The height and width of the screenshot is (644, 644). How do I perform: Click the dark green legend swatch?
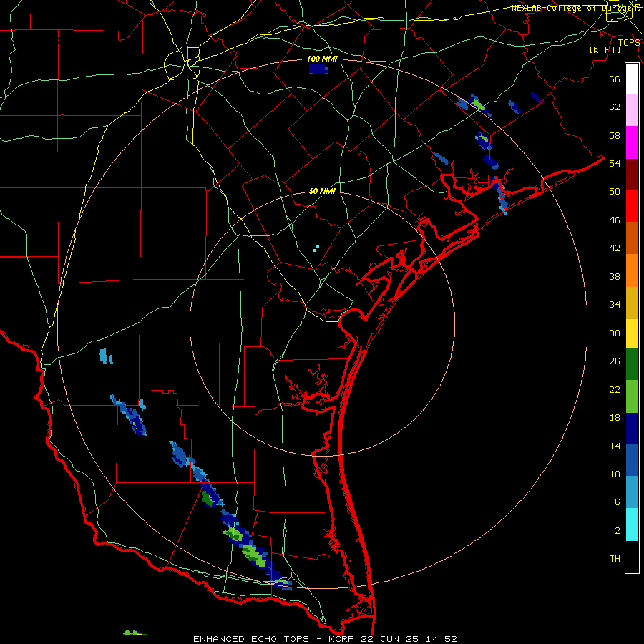pos(632,364)
